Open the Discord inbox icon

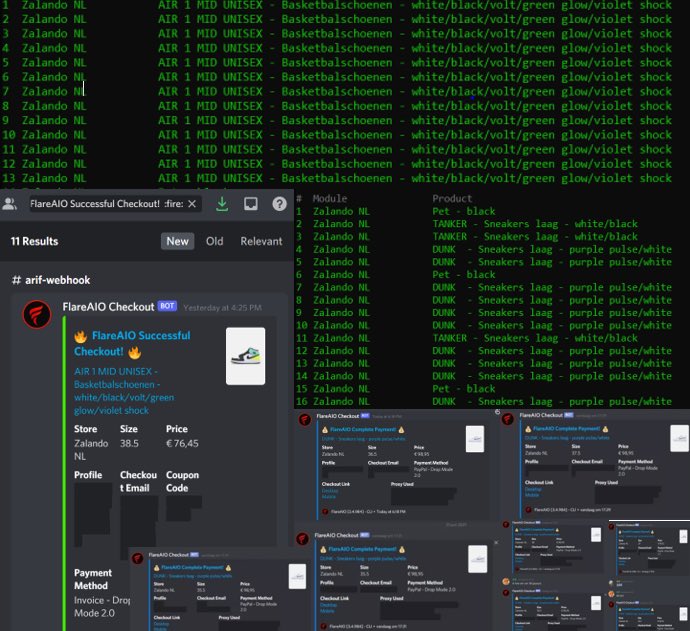(x=251, y=204)
